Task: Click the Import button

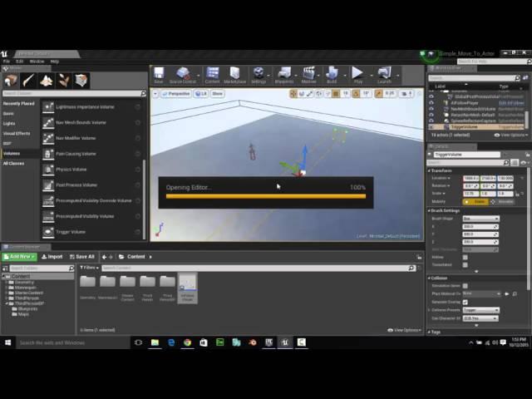Action: pyautogui.click(x=52, y=257)
